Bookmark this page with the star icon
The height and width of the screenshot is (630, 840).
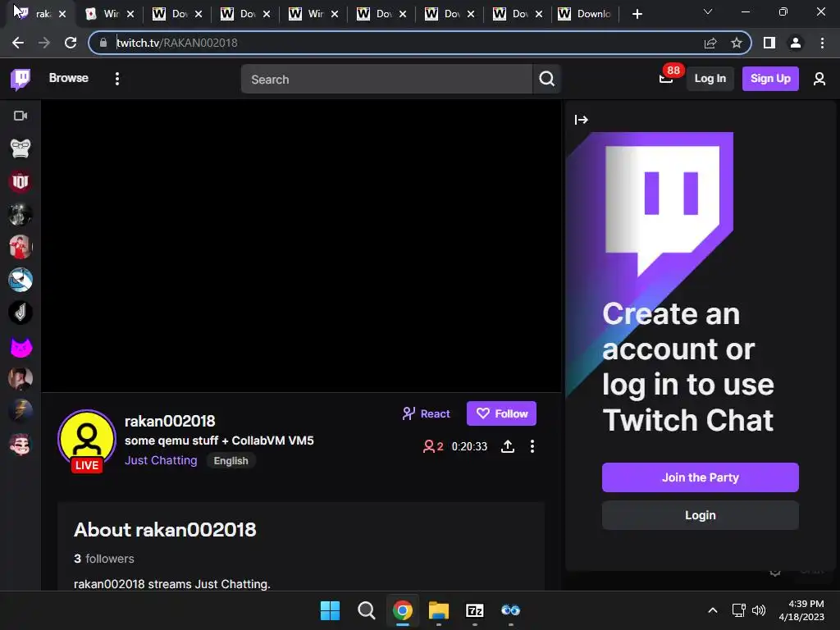point(737,43)
